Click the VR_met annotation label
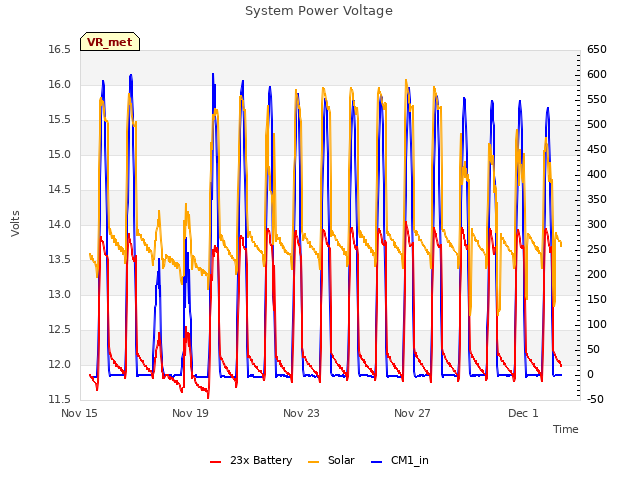640x480 pixels. (110, 42)
